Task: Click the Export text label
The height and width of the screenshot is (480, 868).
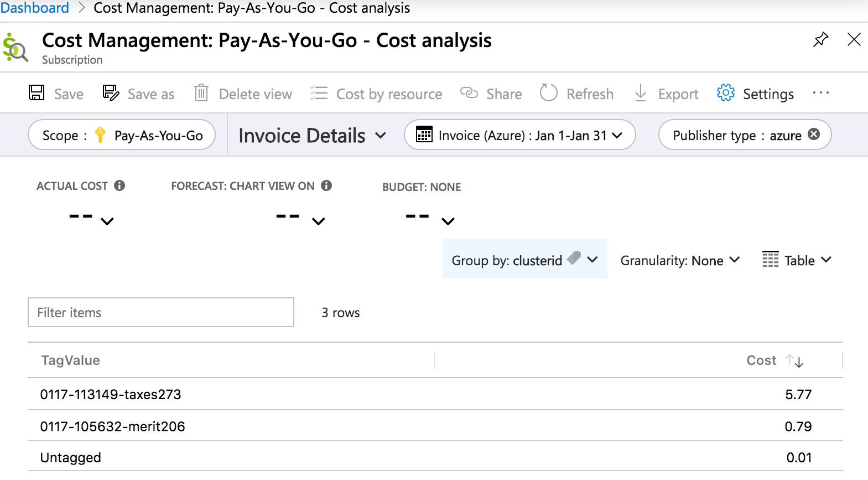Action: point(678,95)
